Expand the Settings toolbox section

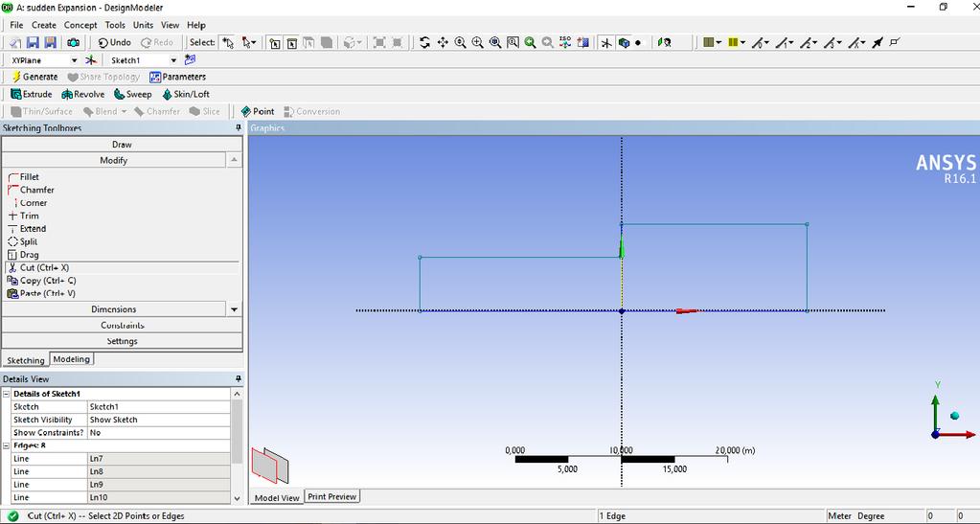[122, 341]
